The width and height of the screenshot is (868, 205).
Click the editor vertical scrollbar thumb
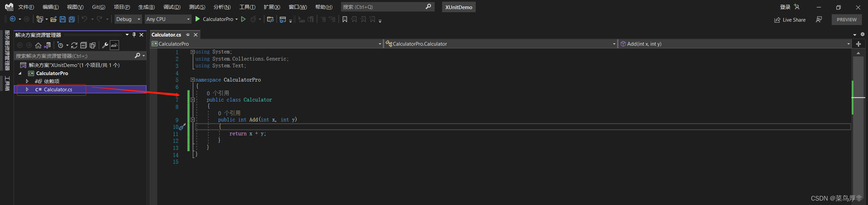[858, 129]
